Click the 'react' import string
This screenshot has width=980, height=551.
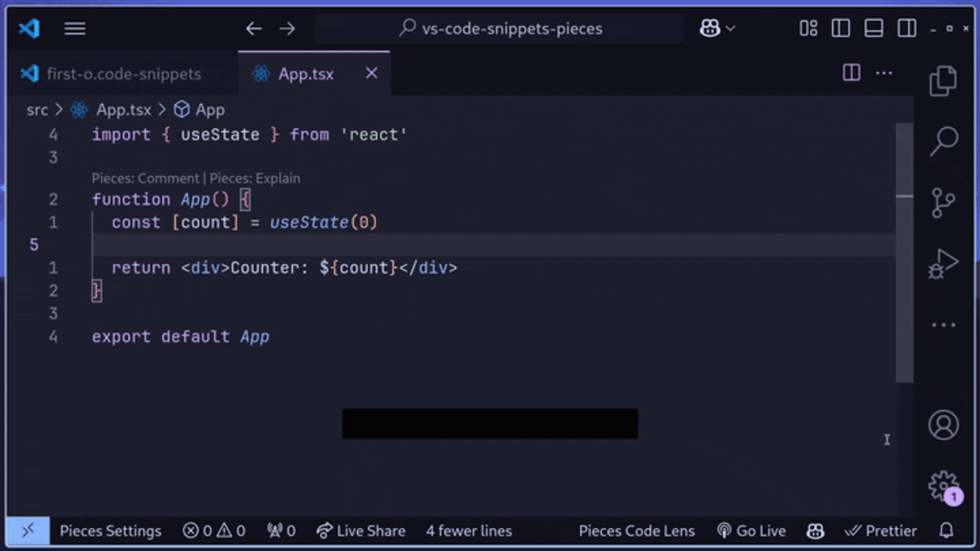click(373, 135)
